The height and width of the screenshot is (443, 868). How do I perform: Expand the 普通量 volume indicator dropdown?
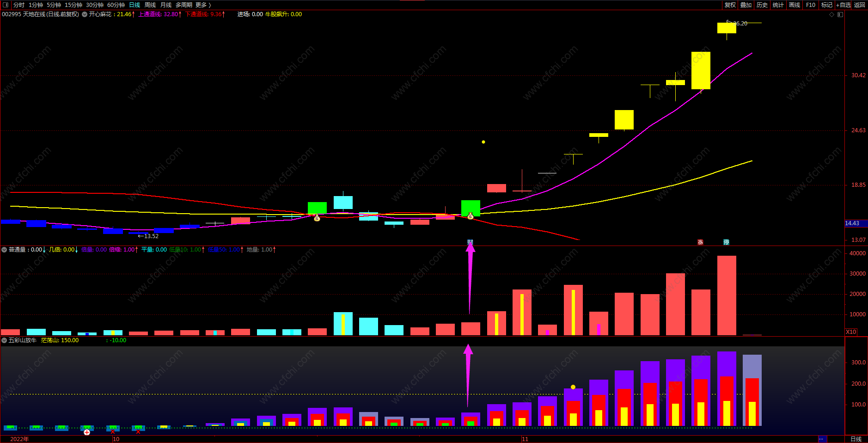pyautogui.click(x=4, y=250)
